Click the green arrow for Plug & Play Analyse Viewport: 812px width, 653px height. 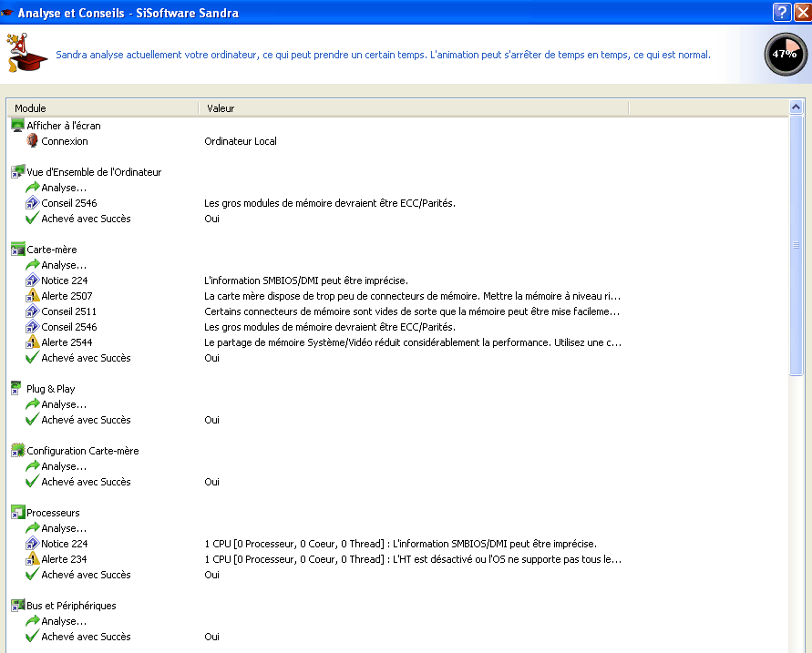pos(33,403)
